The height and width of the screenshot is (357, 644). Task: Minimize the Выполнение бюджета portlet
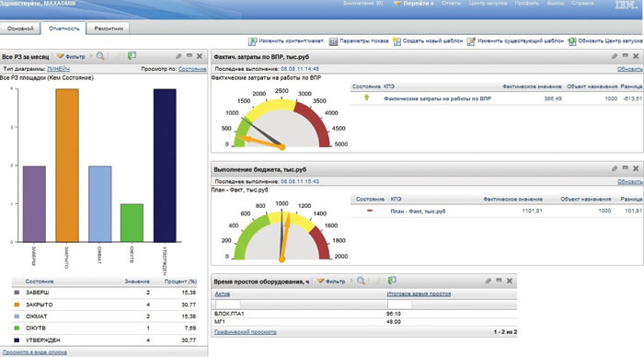coord(625,168)
